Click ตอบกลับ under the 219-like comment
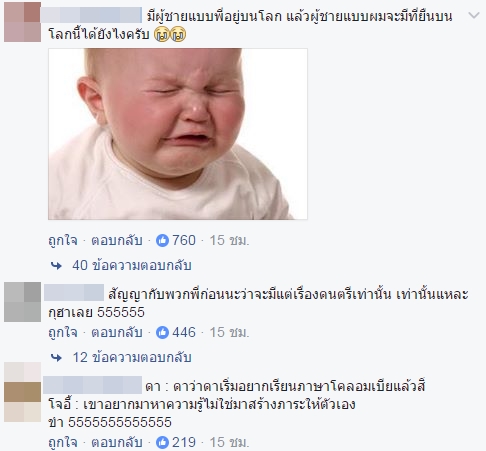The width and height of the screenshot is (486, 451). [x=117, y=443]
